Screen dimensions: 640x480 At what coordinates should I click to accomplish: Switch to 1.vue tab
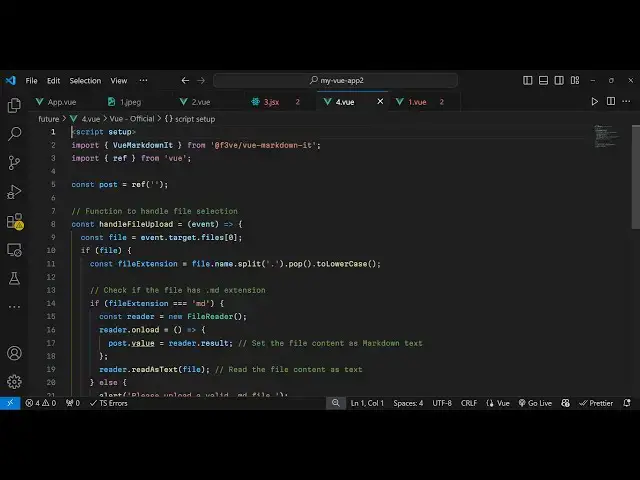coord(417,102)
